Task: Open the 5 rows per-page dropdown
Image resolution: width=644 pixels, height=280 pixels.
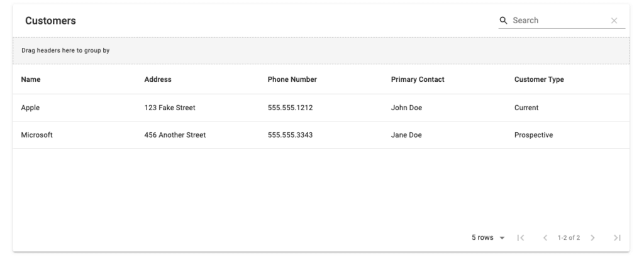Action: coord(488,238)
